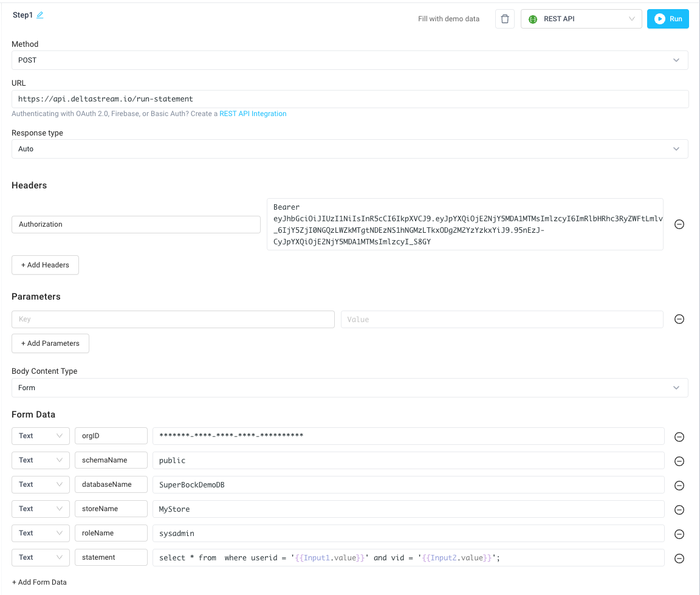Viewport: 700px width, 595px height.
Task: Click the SuperBockDemoDB value field
Action: click(408, 484)
